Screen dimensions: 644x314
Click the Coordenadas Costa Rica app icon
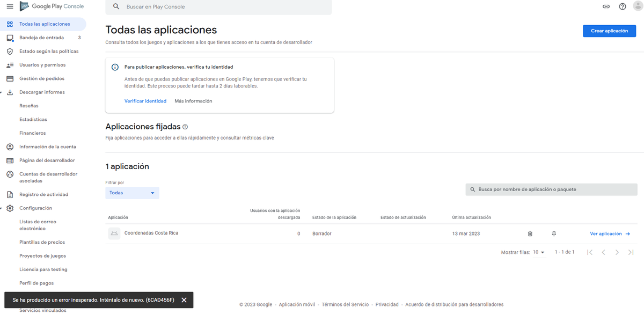coord(114,233)
